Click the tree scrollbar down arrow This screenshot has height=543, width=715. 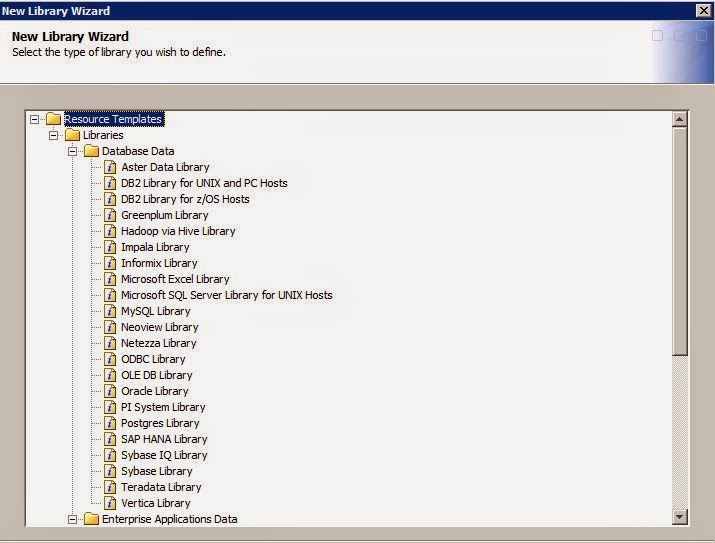(679, 517)
